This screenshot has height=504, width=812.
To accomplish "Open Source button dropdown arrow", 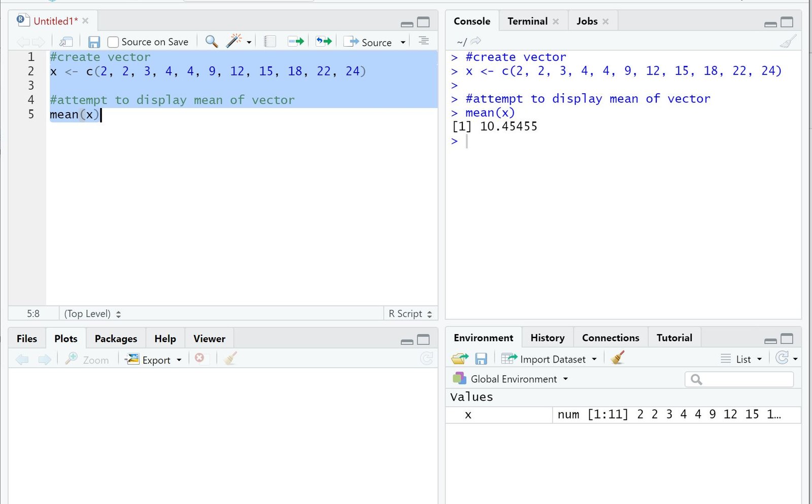I will (403, 43).
